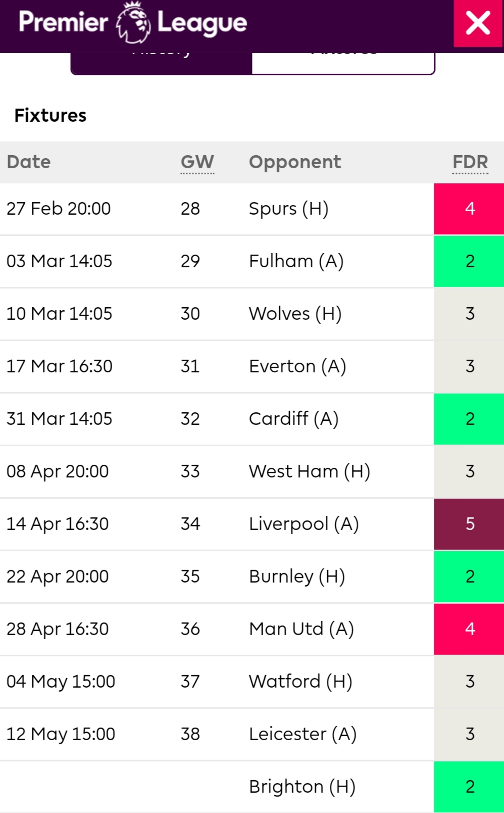The height and width of the screenshot is (813, 504).
Task: Switch to the History tab
Action: point(162,63)
